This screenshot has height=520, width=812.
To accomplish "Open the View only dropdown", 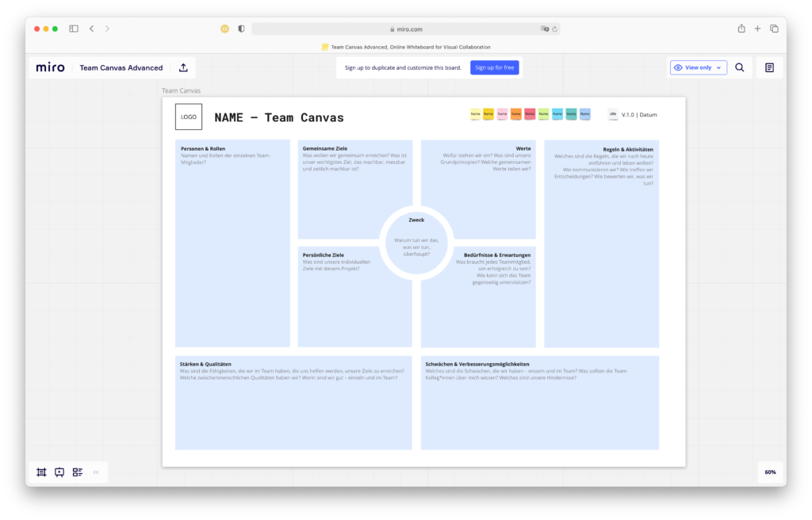I will pos(698,67).
